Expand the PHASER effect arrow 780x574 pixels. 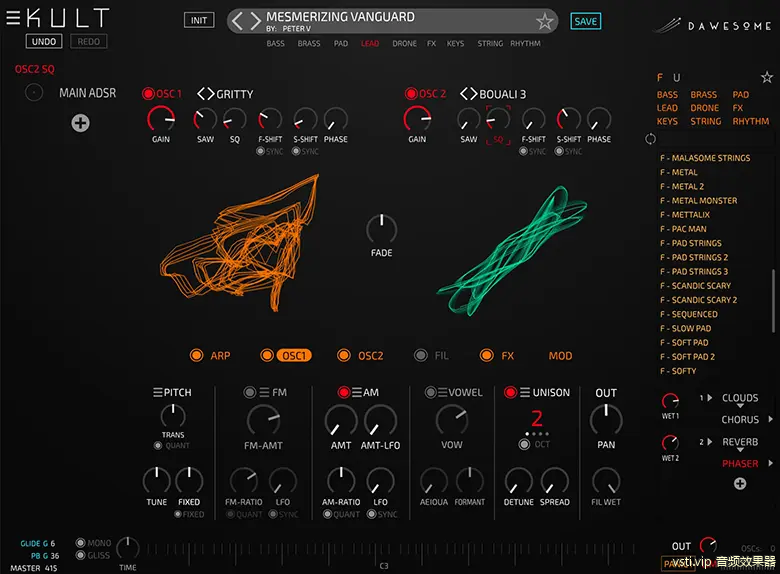[x=768, y=464]
